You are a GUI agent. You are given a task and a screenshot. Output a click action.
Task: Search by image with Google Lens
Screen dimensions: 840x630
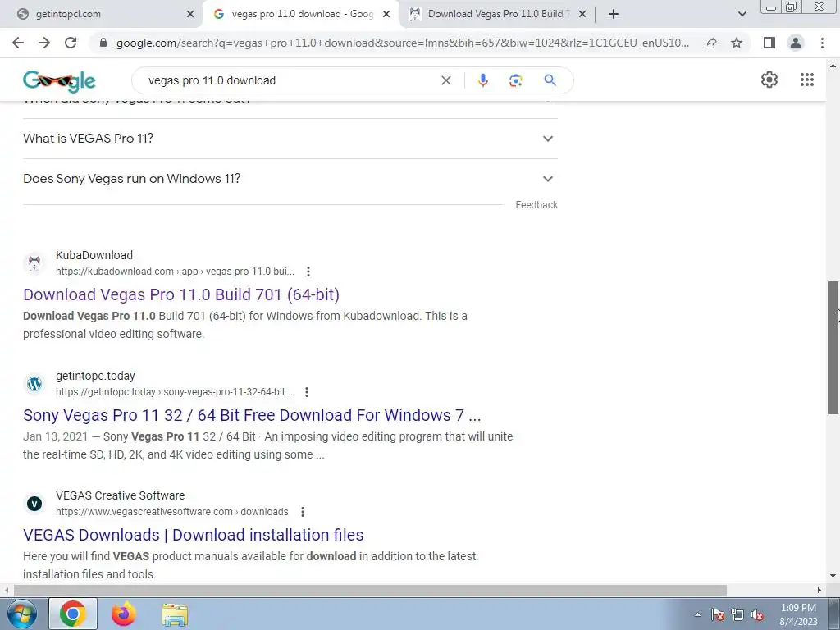click(x=515, y=80)
